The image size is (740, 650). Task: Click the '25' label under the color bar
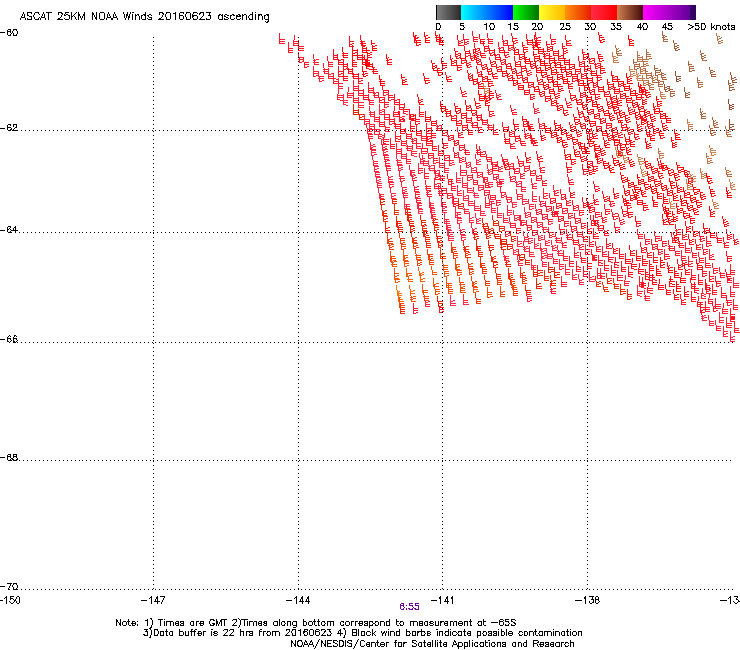point(565,27)
